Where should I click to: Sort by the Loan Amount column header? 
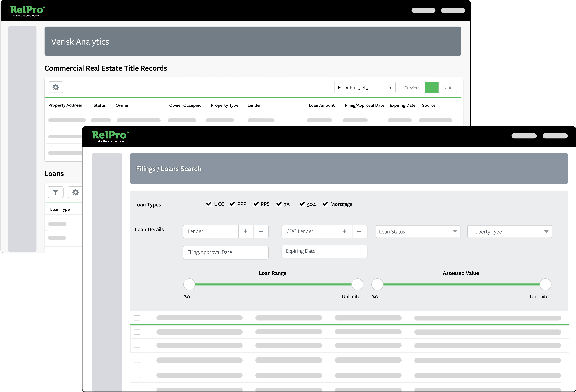pos(322,105)
